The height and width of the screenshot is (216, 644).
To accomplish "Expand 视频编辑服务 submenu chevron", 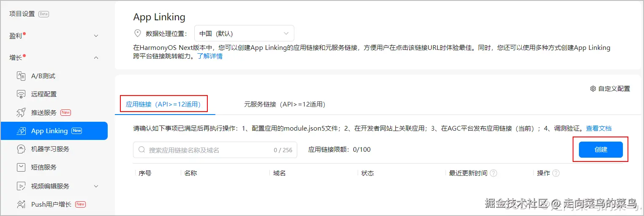I will coord(96,186).
